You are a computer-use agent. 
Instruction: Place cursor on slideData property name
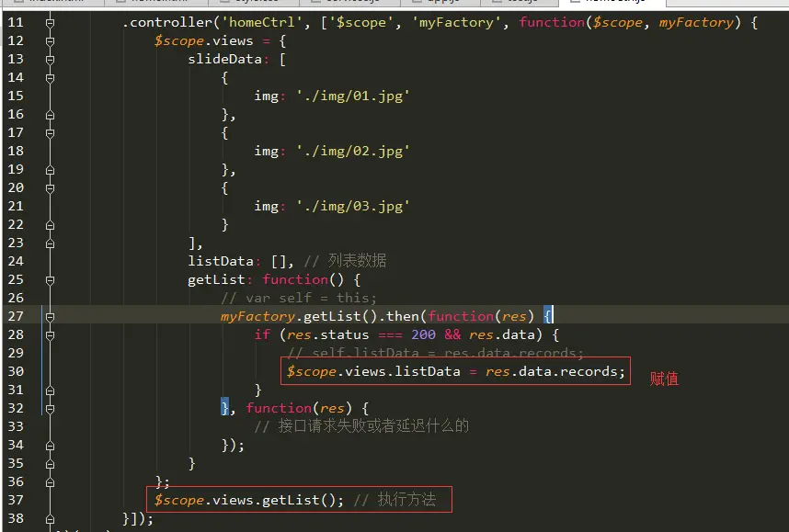(x=225, y=60)
